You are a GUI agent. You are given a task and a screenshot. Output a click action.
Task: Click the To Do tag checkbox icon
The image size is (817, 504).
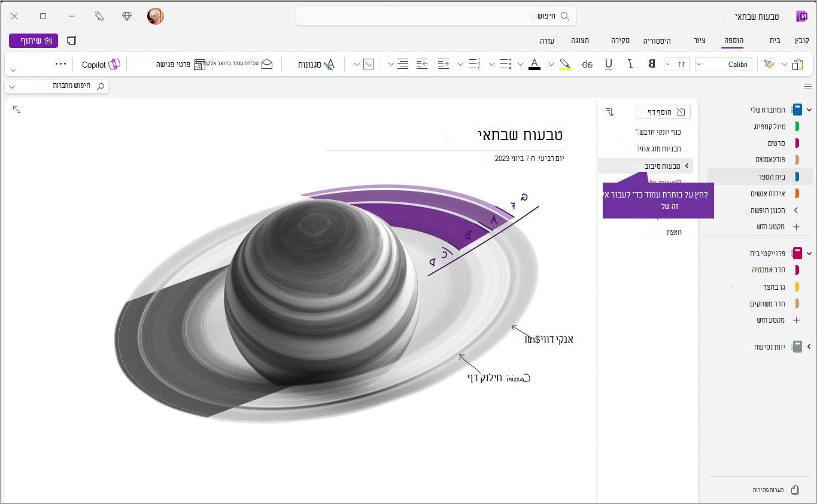click(x=369, y=64)
